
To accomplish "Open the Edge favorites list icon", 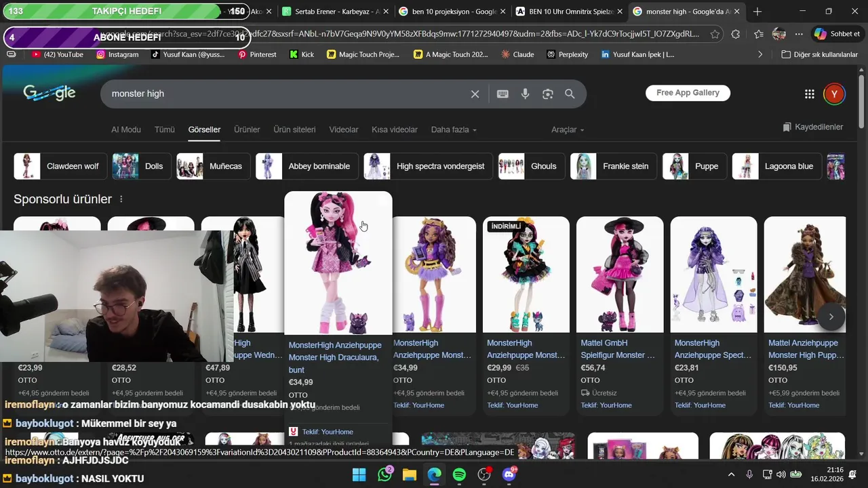I will [x=758, y=34].
